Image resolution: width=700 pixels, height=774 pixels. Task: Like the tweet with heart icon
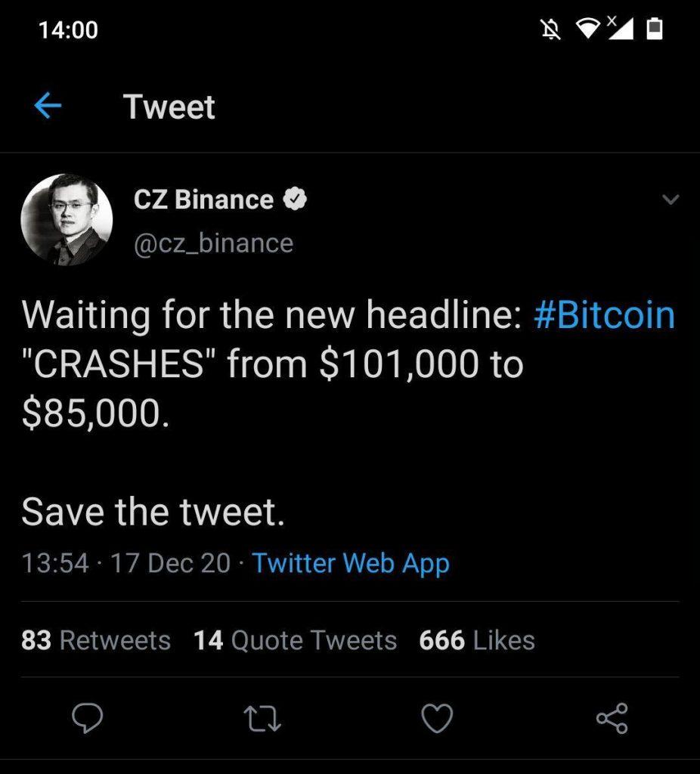pyautogui.click(x=437, y=717)
